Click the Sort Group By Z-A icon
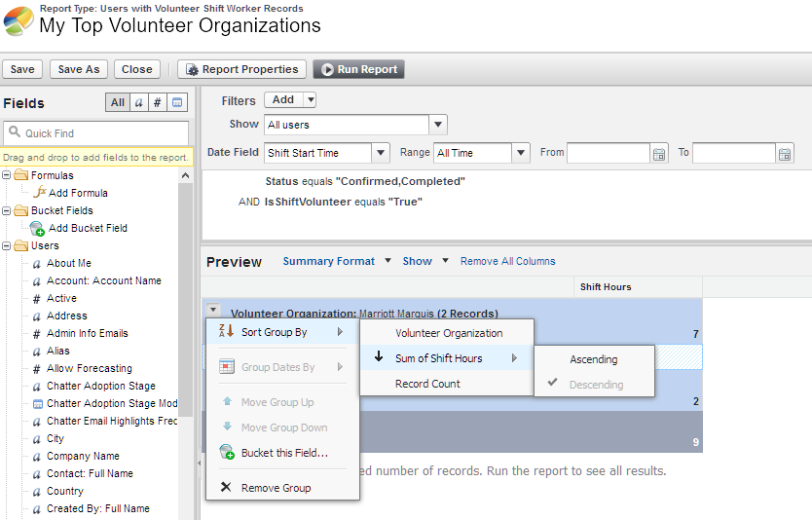Image resolution: width=812 pixels, height=520 pixels. (226, 331)
